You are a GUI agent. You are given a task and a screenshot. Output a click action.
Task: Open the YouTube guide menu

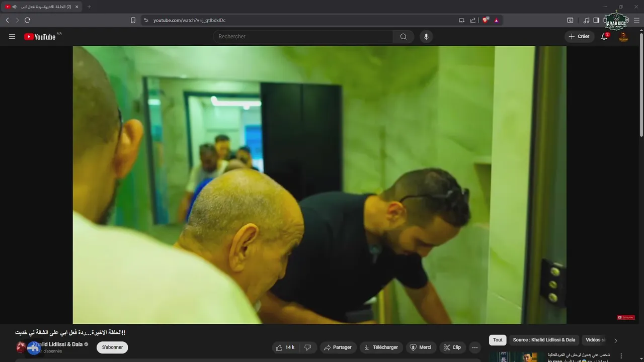coord(12,37)
